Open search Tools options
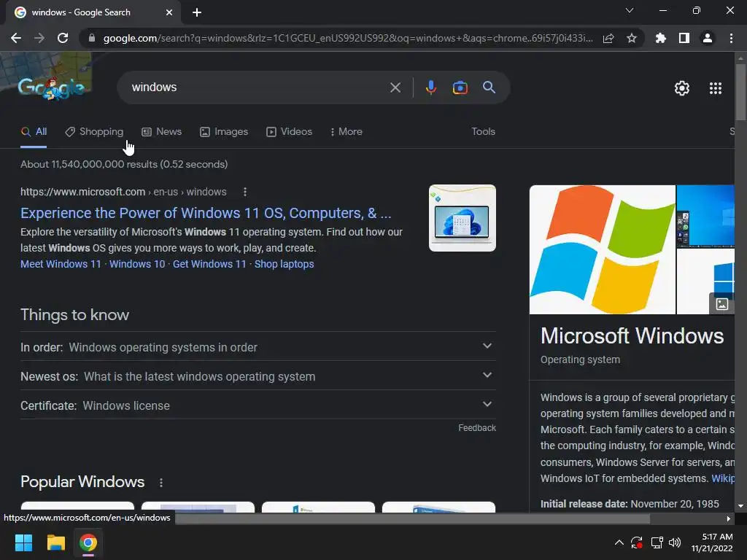This screenshot has height=560, width=747. click(483, 131)
